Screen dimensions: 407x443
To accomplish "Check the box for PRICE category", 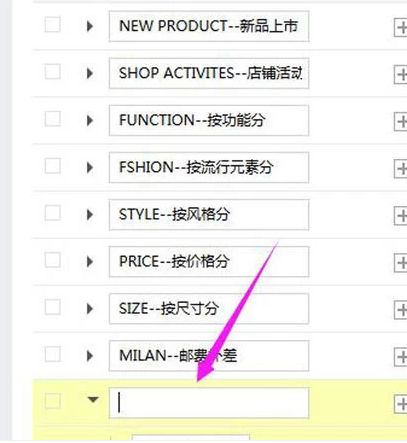I will [x=53, y=260].
